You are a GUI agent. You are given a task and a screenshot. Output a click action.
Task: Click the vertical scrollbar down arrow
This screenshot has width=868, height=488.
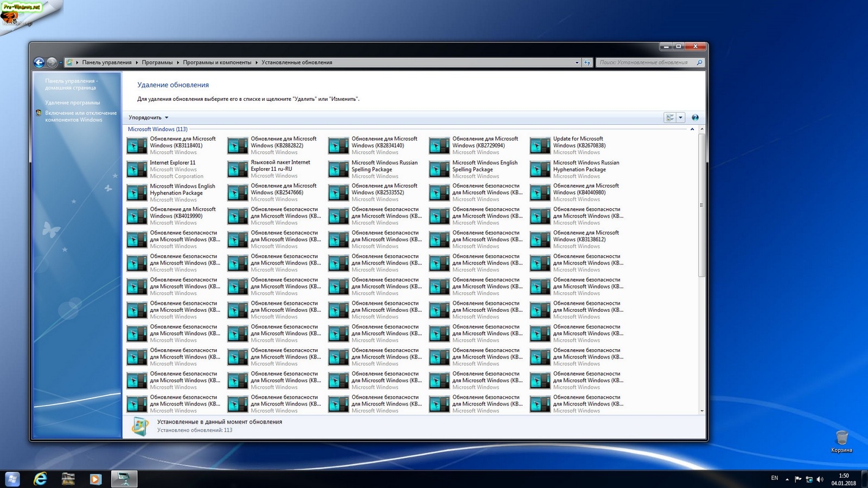coord(702,411)
